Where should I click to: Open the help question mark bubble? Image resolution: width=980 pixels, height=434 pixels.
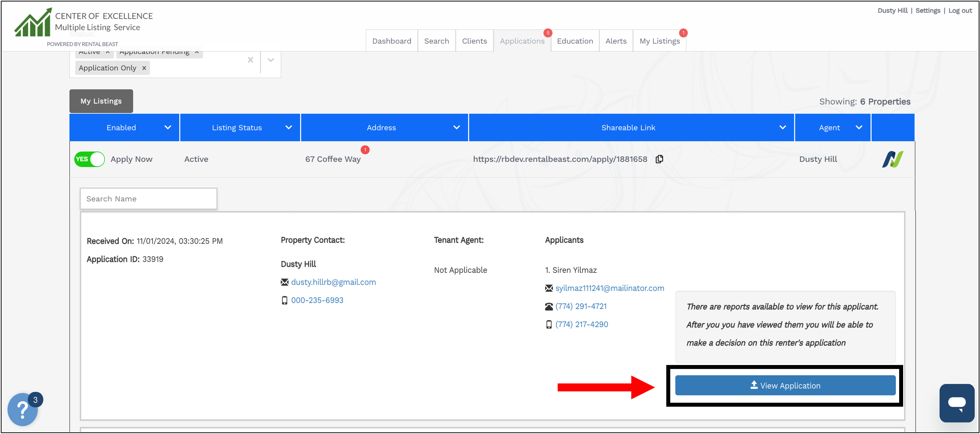[x=22, y=410]
